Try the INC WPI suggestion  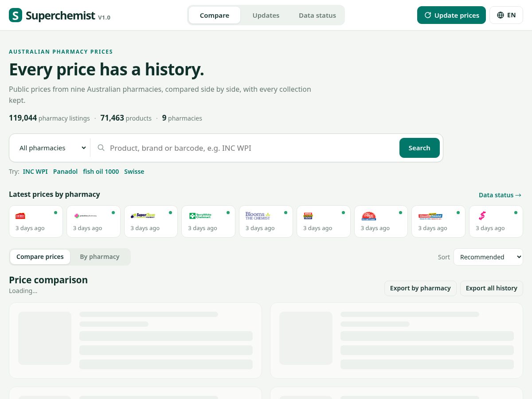coord(35,172)
